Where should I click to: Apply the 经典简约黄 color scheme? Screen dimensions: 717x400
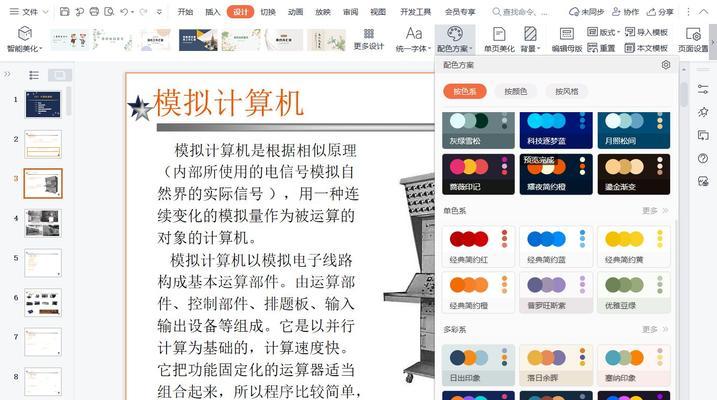point(634,246)
